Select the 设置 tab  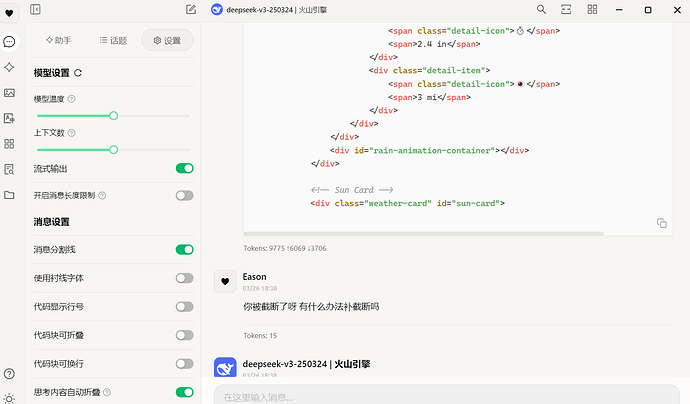pyautogui.click(x=167, y=40)
